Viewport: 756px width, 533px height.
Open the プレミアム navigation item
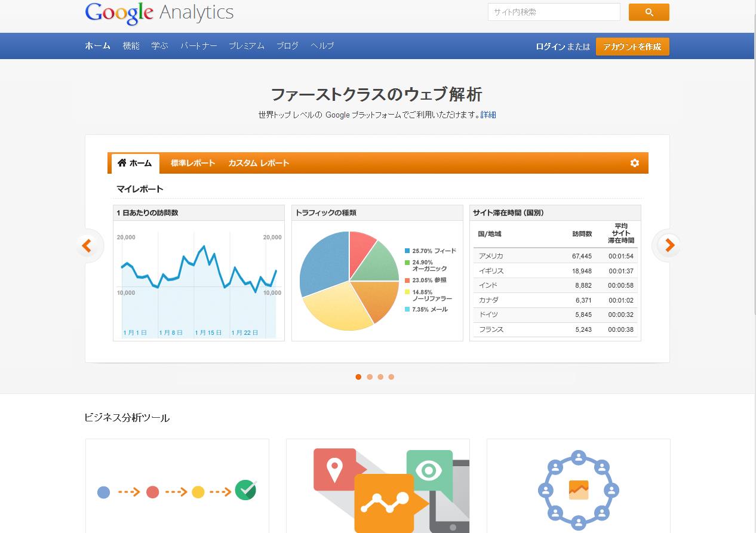pyautogui.click(x=247, y=46)
